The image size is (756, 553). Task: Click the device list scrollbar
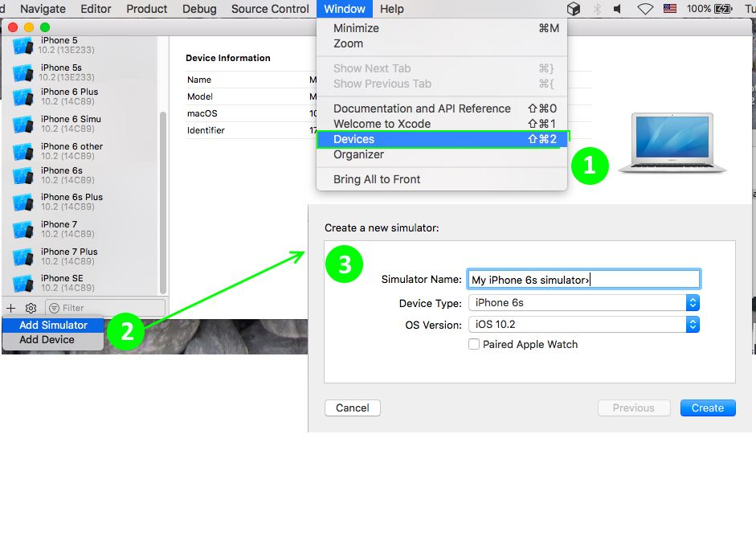(163, 203)
